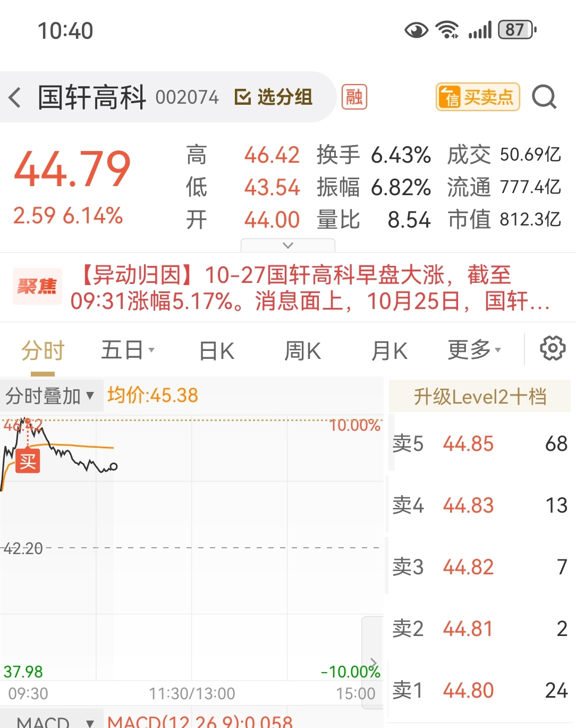Image resolution: width=576 pixels, height=728 pixels.
Task: Tap 振幅 amplitude 6.82%
Action: 374,188
